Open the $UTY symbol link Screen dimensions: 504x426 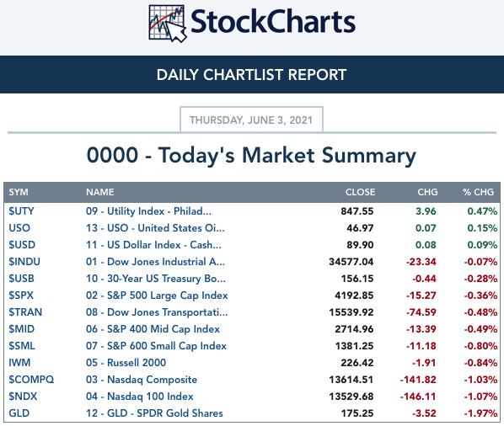click(21, 211)
